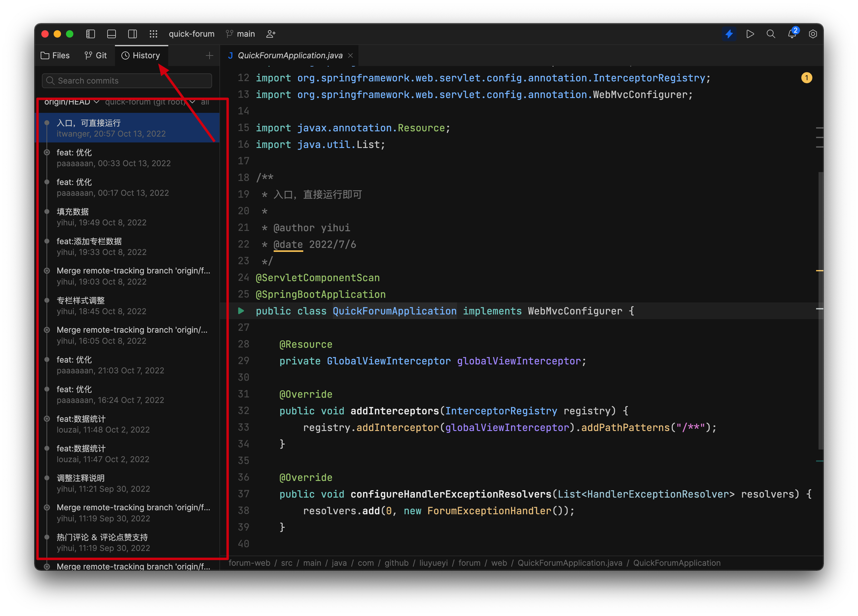The image size is (858, 616).
Task: Click the Search commits input field
Action: (x=126, y=80)
